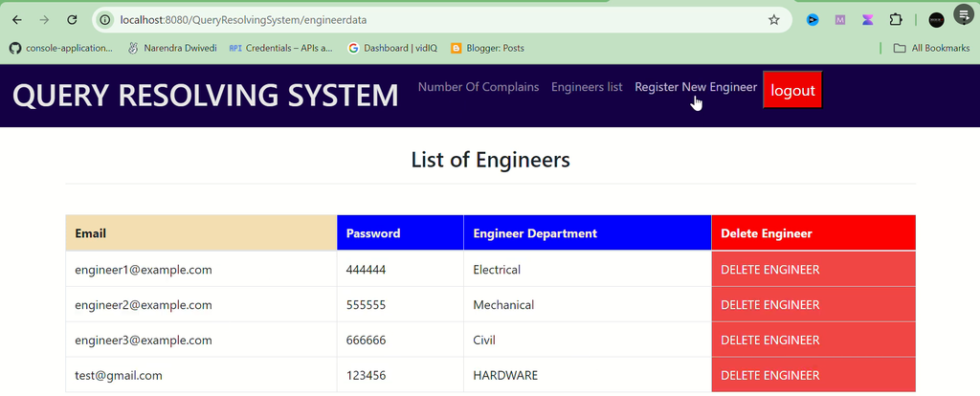Select the engineer1@example.com email cell
The width and height of the screenshot is (980, 396).
201,270
